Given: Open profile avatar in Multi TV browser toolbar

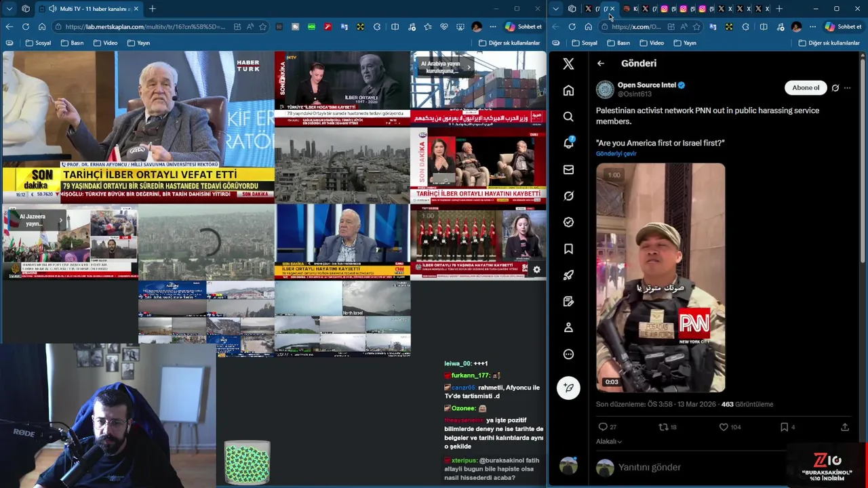Looking at the screenshot, I should point(476,26).
